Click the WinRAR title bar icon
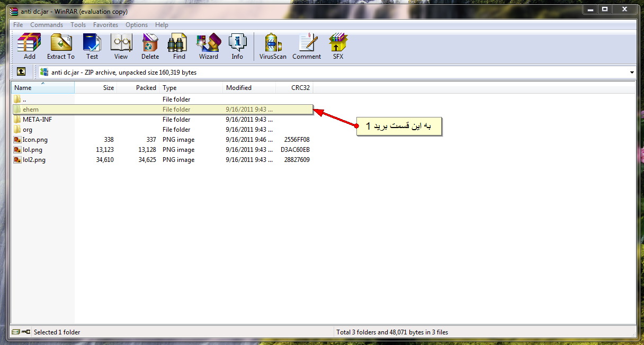644x345 pixels. (14, 12)
